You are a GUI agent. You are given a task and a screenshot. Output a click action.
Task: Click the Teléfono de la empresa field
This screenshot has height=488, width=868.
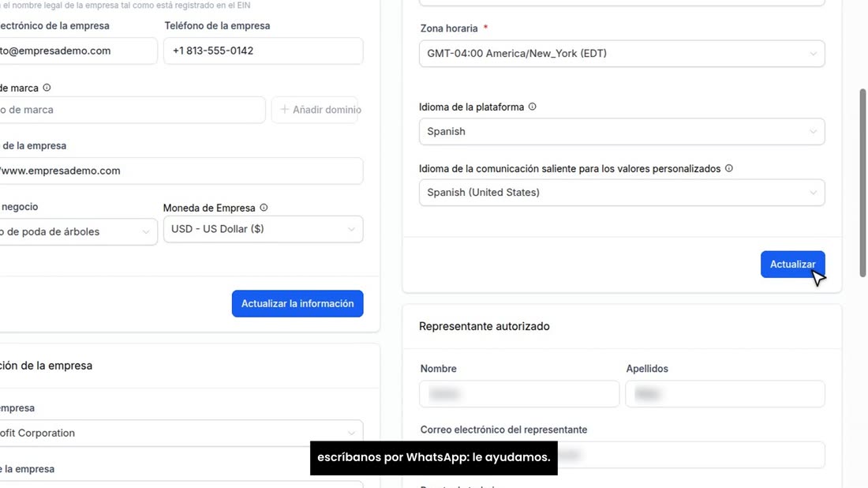tap(263, 51)
